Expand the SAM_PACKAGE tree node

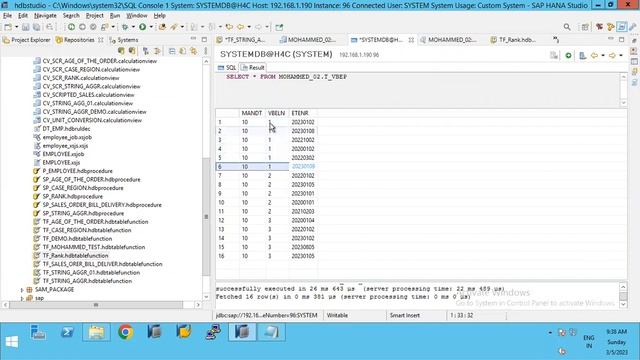(x=22, y=290)
